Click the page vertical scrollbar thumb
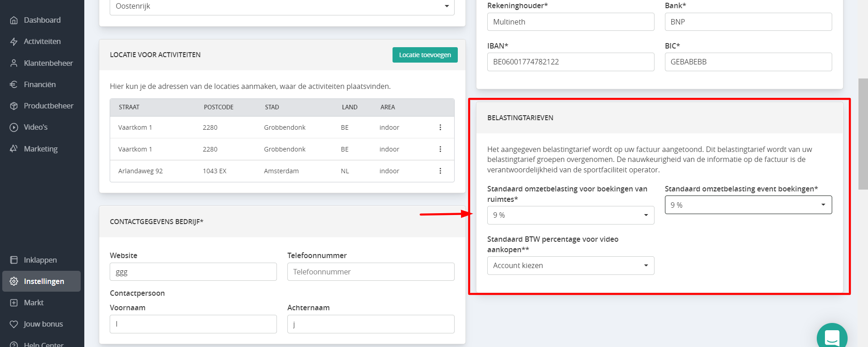Screen dimensions: 868x347 (863, 134)
